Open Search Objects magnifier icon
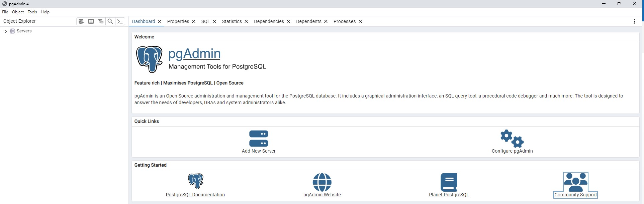Viewport: 644px width, 204px height. (x=110, y=21)
